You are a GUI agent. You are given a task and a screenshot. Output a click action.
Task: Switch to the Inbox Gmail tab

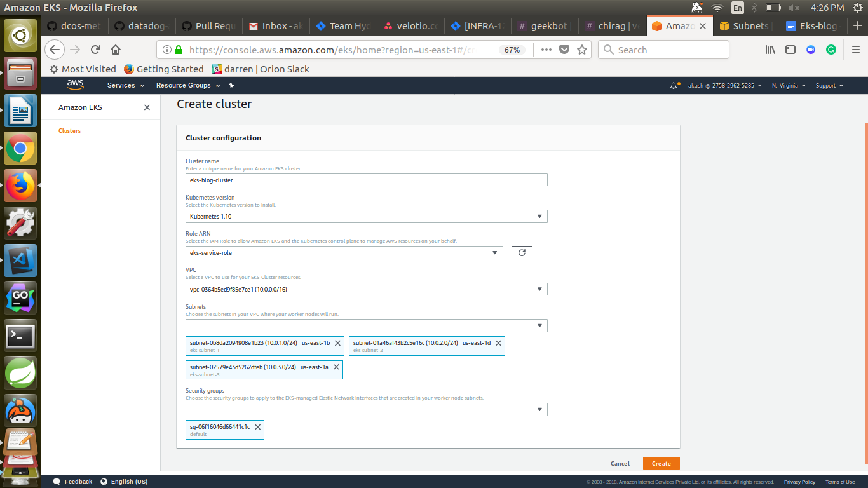pos(276,26)
